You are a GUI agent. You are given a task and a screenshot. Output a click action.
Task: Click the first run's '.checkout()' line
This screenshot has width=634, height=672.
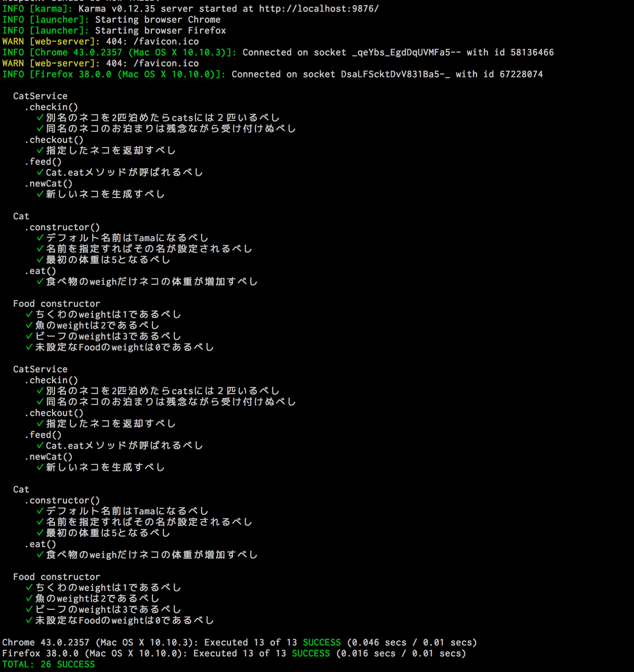(54, 140)
